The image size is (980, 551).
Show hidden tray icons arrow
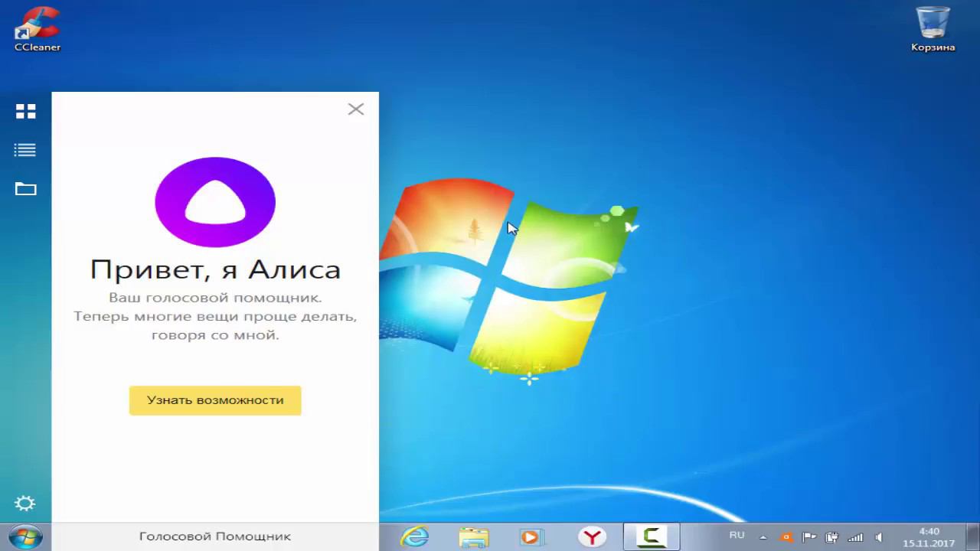point(763,537)
